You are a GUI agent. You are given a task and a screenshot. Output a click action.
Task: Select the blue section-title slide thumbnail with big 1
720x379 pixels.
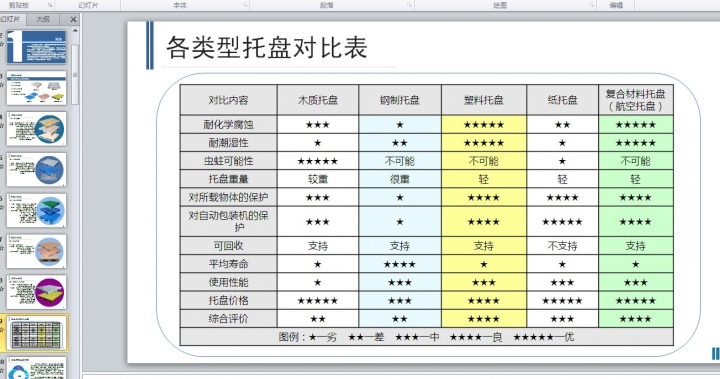(x=36, y=47)
